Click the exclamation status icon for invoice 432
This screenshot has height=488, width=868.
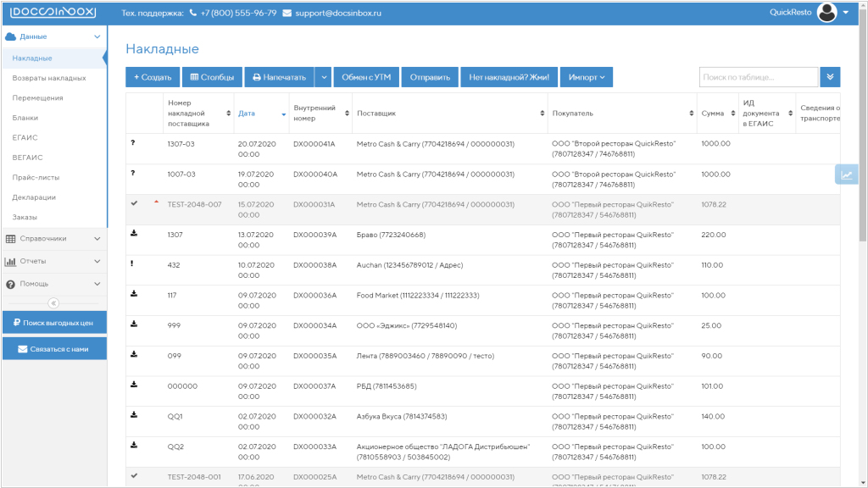131,263
